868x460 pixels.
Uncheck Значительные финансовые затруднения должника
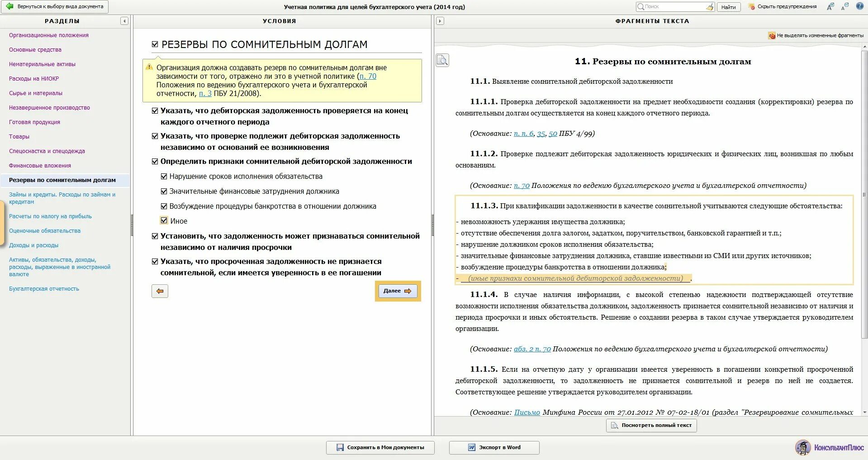pos(164,192)
